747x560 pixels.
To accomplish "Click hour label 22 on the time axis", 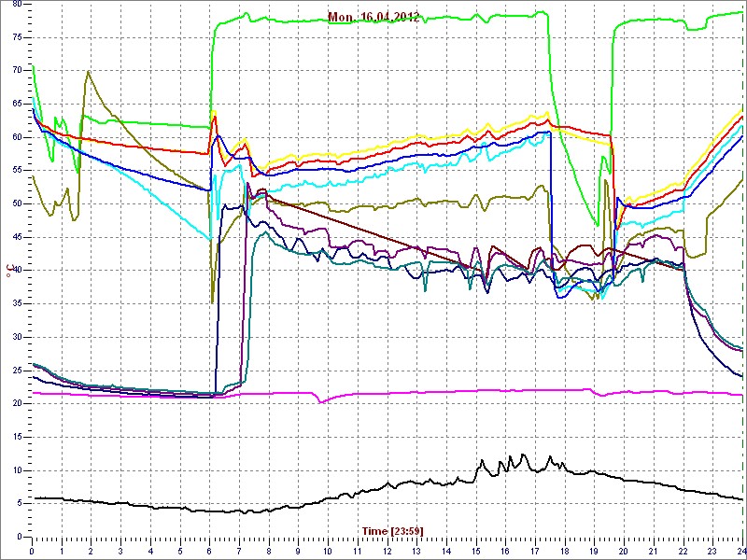I will pos(683,552).
